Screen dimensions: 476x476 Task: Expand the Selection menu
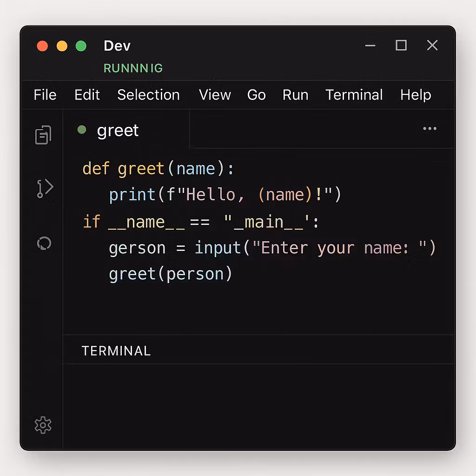148,95
